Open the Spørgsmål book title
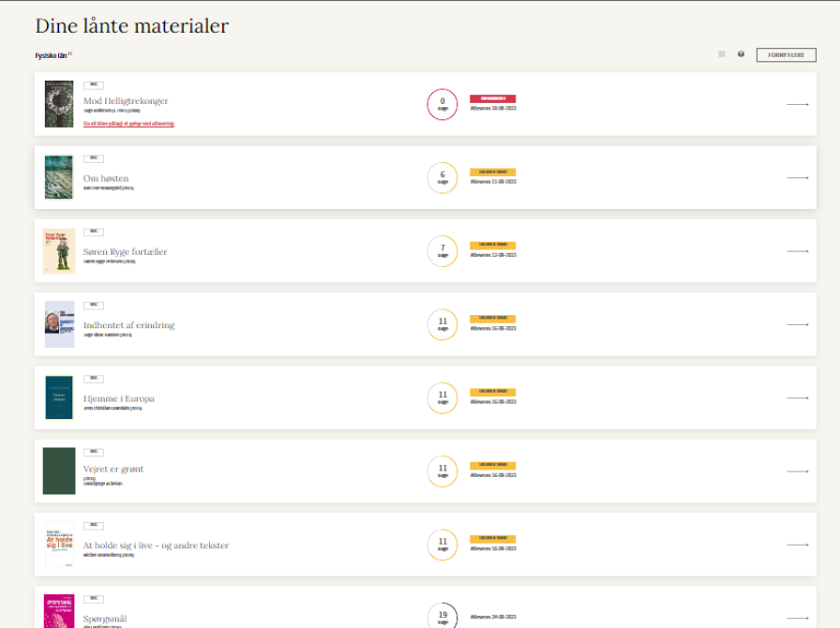840x628 pixels. pyautogui.click(x=105, y=619)
